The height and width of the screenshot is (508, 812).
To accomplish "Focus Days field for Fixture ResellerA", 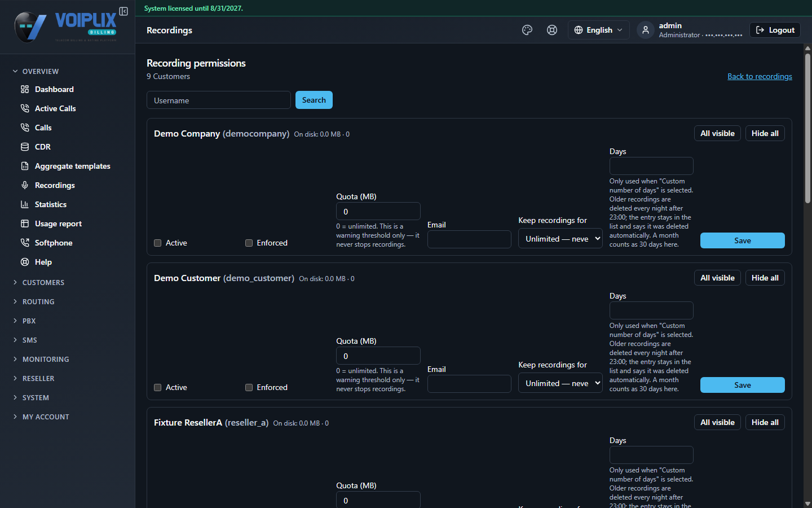I will 651,455.
